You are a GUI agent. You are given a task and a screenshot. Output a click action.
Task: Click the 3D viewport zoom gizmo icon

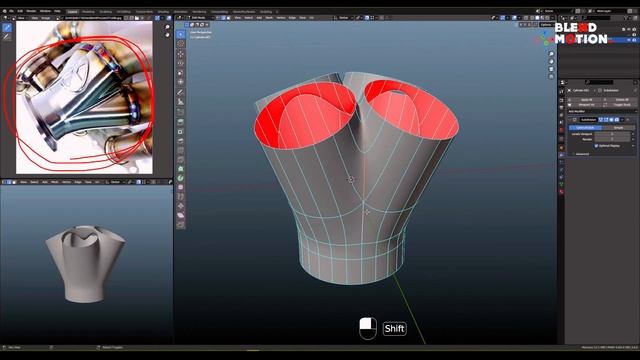[x=551, y=53]
